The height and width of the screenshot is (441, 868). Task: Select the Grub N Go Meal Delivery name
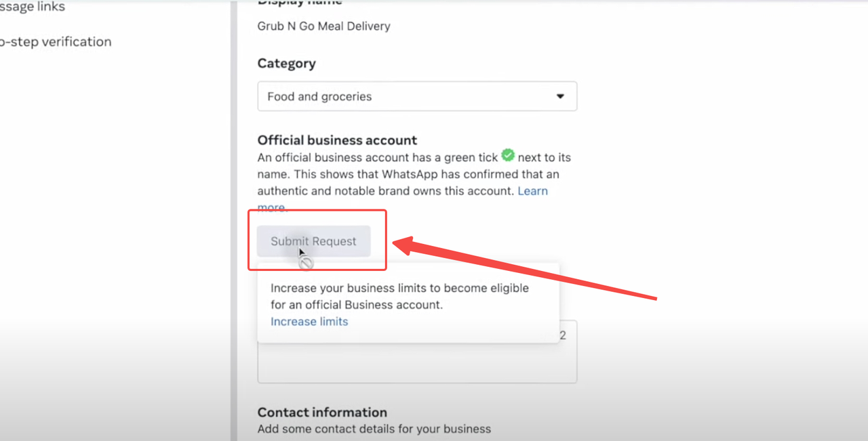(323, 26)
